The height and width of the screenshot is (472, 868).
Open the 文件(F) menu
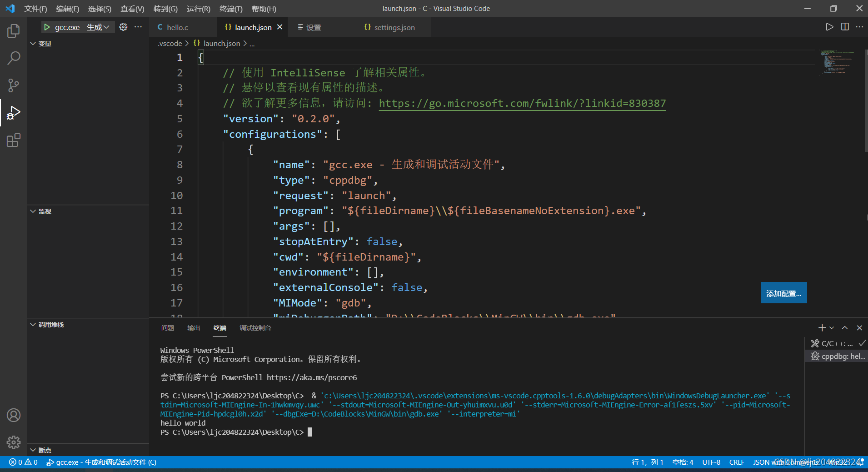pos(35,9)
